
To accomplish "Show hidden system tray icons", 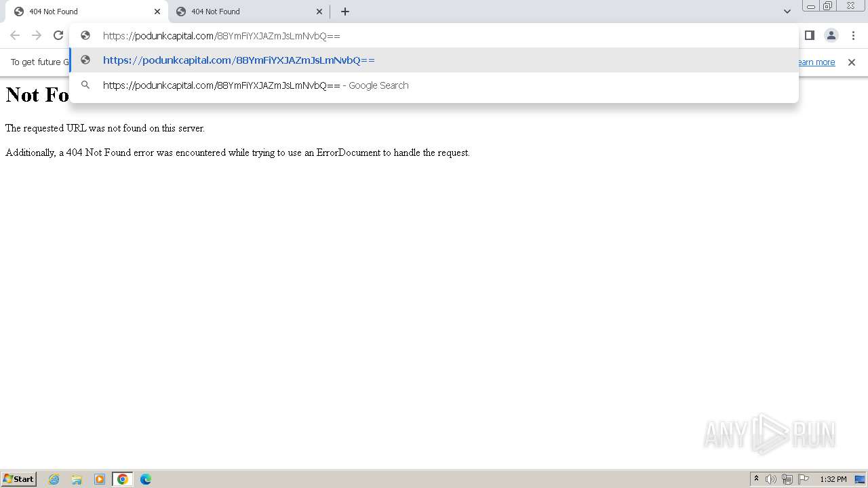I will pos(756,479).
